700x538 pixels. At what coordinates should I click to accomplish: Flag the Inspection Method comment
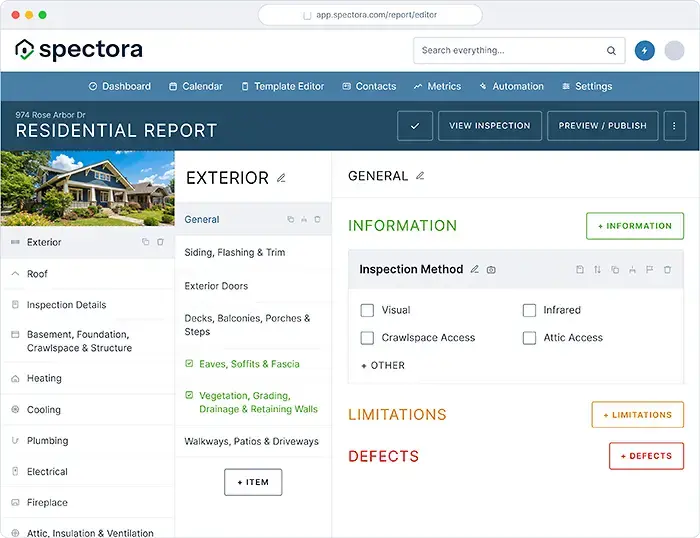click(650, 269)
